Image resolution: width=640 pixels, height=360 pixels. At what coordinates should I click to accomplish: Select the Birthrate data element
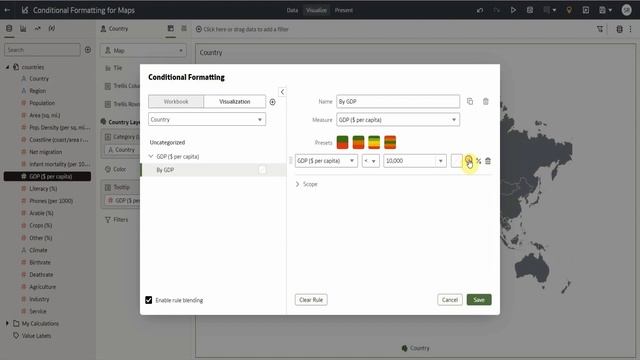coord(40,262)
